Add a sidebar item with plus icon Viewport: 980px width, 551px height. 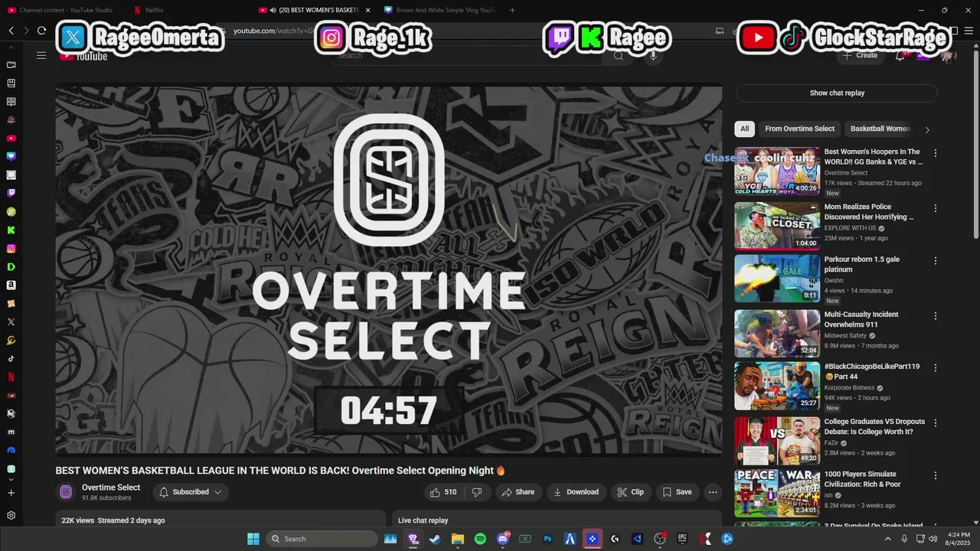pyautogui.click(x=11, y=493)
